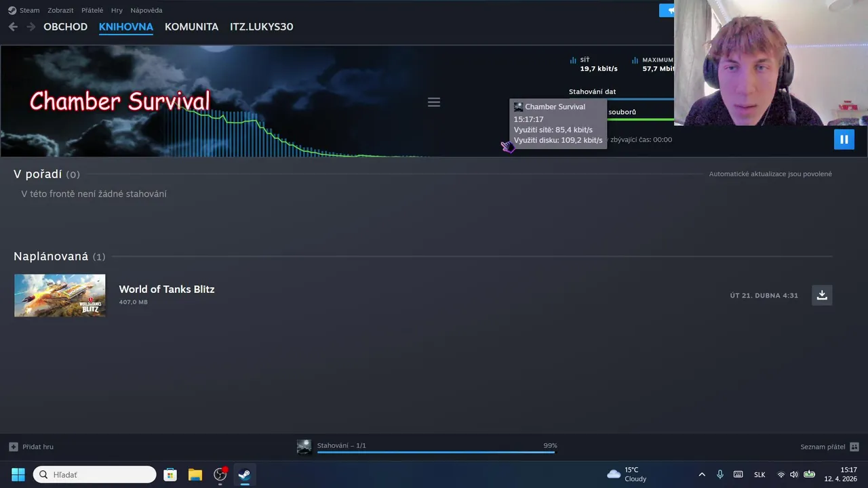Open the OBS Studio taskbar icon
868x488 pixels.
pos(220,474)
